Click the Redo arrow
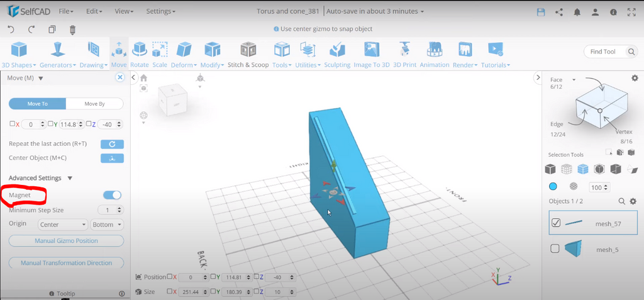The height and width of the screenshot is (300, 644). [31, 29]
